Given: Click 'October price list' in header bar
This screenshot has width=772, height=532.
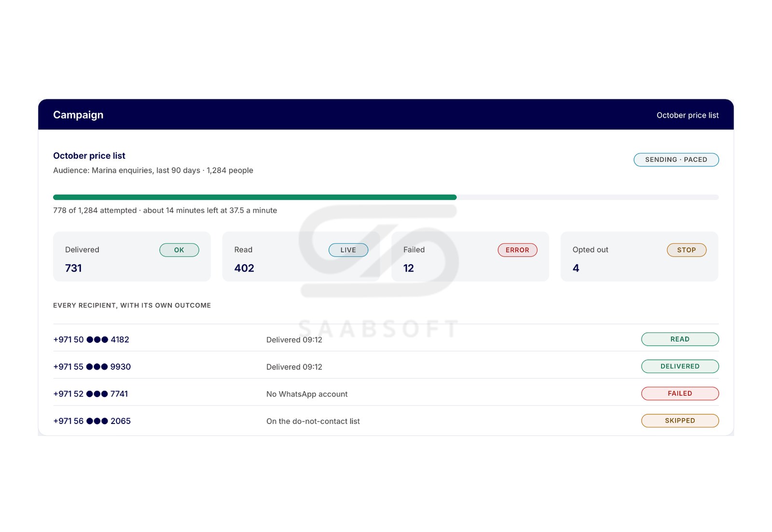Looking at the screenshot, I should 688,115.
